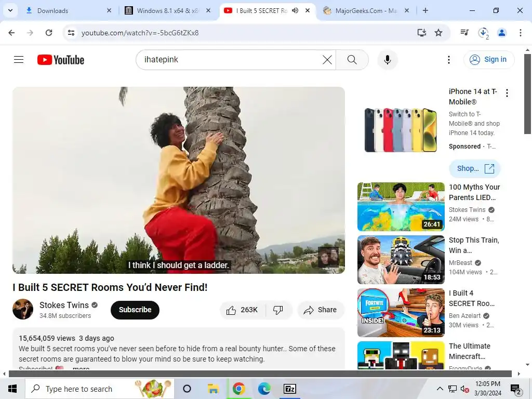The width and height of the screenshot is (532, 399).
Task: Open a new tab with plus icon
Action: tap(425, 10)
